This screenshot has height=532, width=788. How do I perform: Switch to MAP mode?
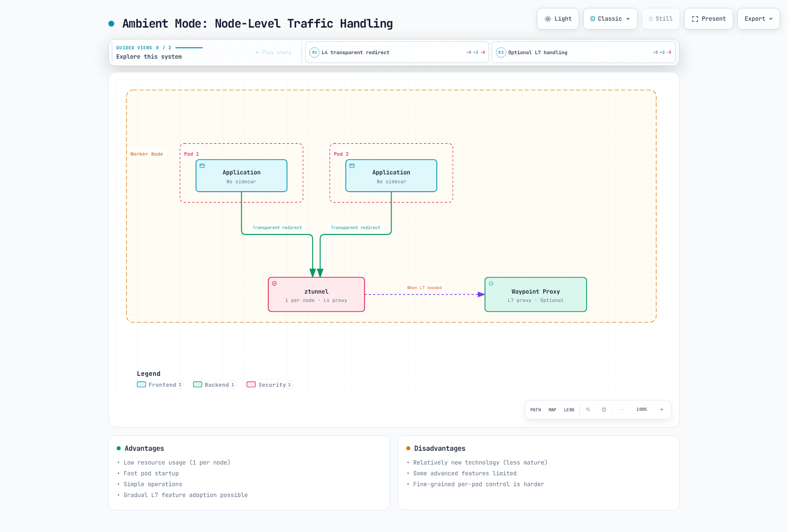[552, 410]
